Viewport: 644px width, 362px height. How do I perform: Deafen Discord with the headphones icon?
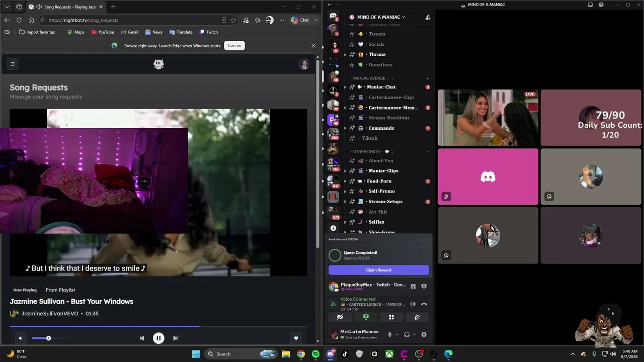407,335
